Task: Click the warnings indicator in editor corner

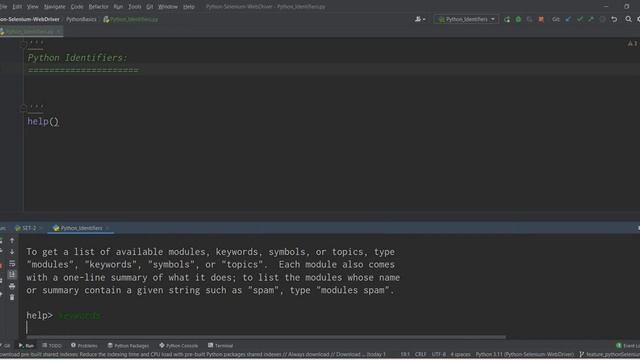Action: pyautogui.click(x=633, y=43)
